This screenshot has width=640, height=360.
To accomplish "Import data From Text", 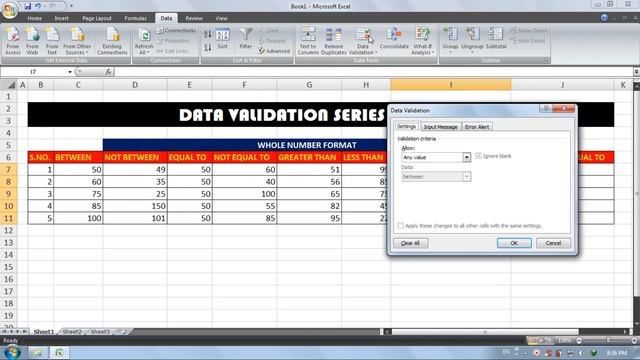I will tap(52, 41).
